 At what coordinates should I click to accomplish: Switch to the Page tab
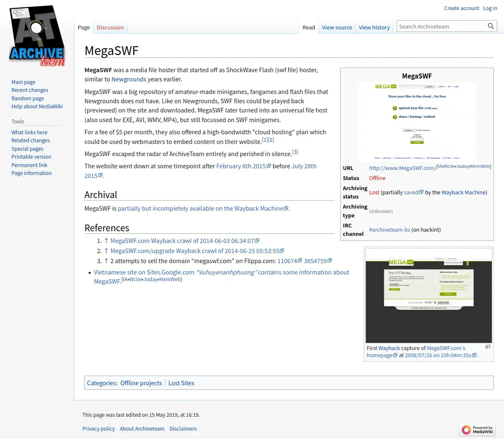(84, 27)
